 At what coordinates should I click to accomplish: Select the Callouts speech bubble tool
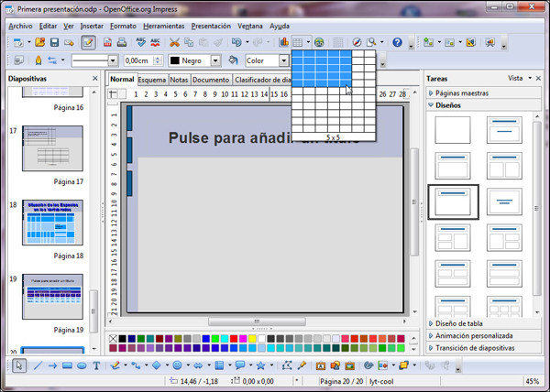[x=240, y=365]
